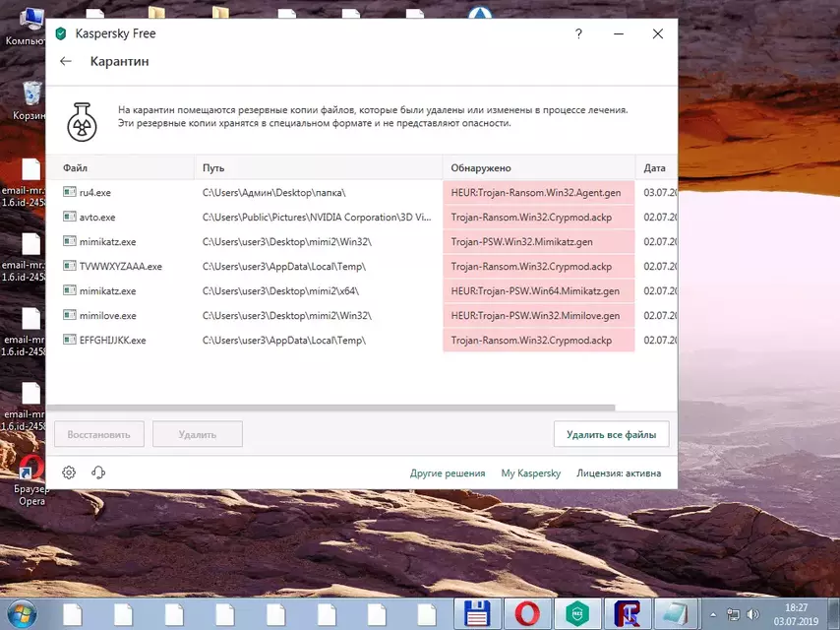Click path C:\Users\user3\Desktop\mimi2\x64\

click(x=280, y=291)
